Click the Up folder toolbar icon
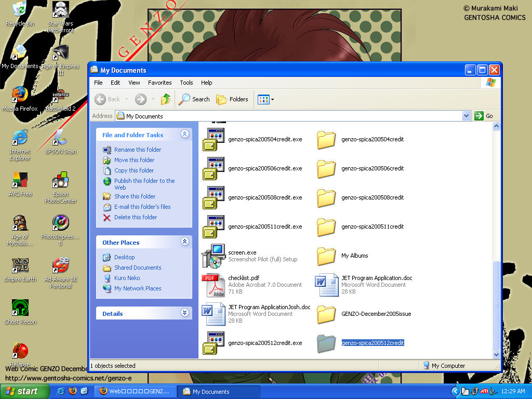This screenshot has height=399, width=532. 166,99
